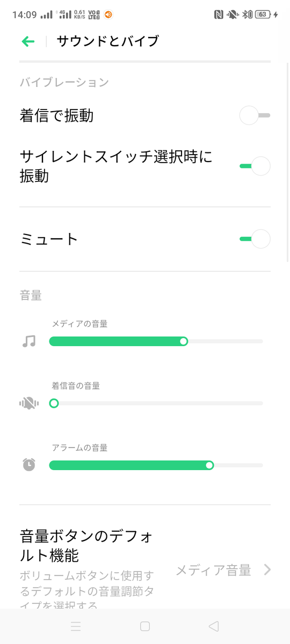Open recent apps with the navigation menu icon
Viewport: 290px width, 644px height.
coord(76,626)
